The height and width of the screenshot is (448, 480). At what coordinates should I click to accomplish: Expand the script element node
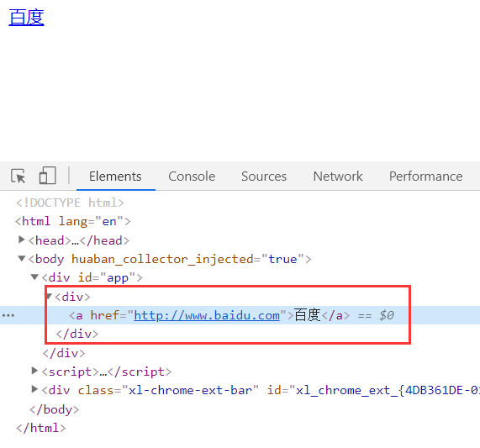coord(34,371)
